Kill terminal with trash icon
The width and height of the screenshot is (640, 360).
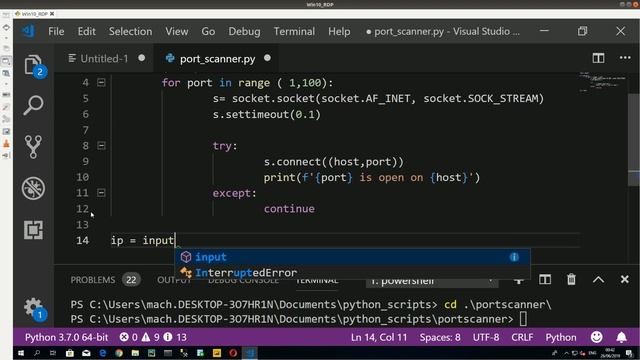(571, 280)
